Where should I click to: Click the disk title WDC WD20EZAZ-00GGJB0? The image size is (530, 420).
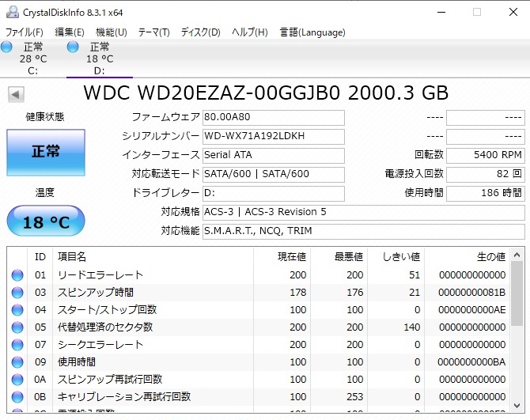(211, 93)
